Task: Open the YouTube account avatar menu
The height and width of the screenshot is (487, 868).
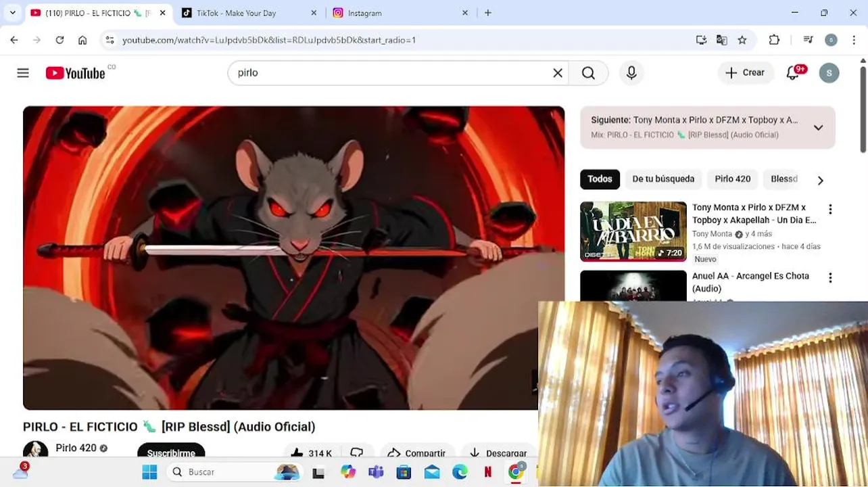Action: coord(829,73)
